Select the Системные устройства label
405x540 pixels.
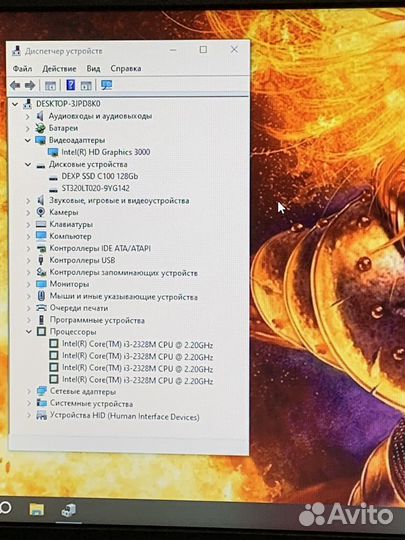pyautogui.click(x=92, y=403)
